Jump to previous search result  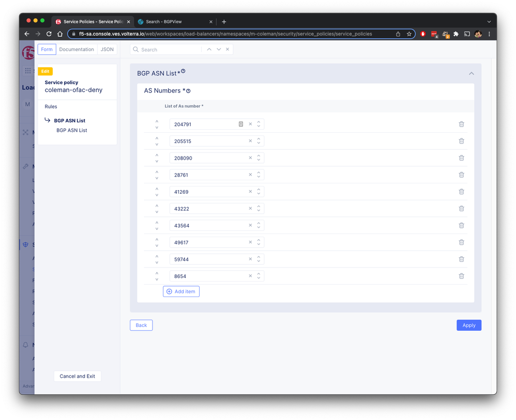(x=209, y=49)
